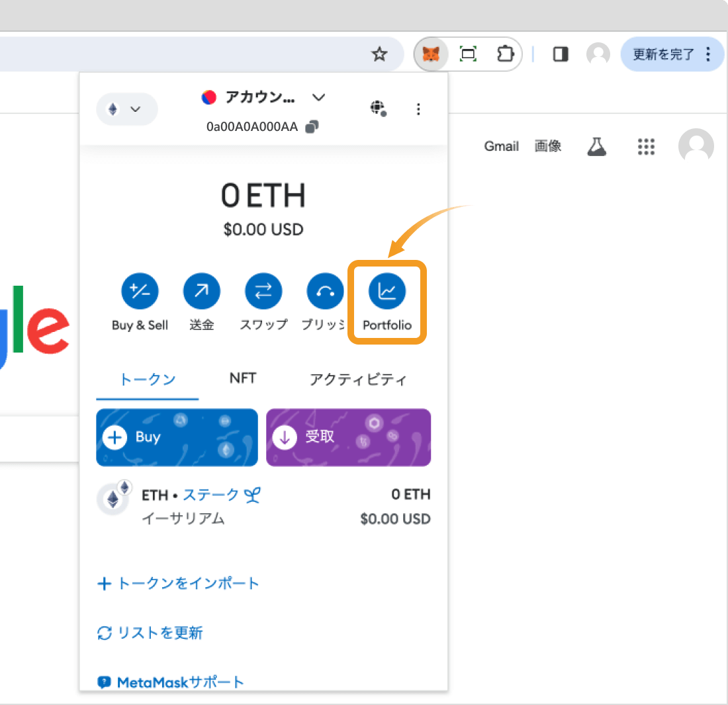The height and width of the screenshot is (705, 728).
Task: Switch to the NFT tab
Action: 243,378
